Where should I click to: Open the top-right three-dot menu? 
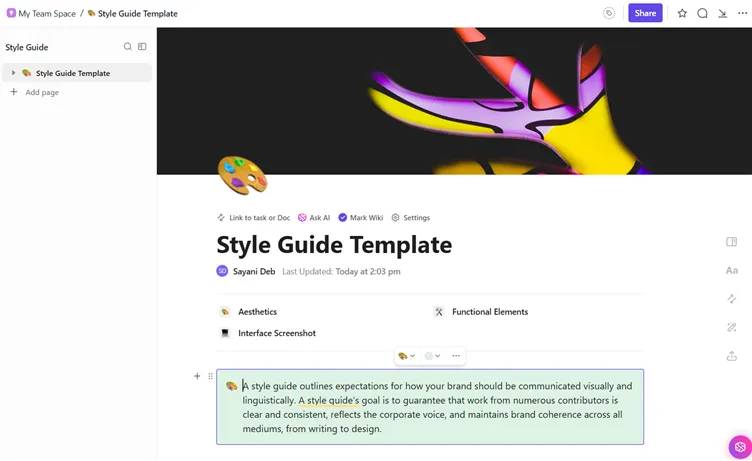click(742, 13)
